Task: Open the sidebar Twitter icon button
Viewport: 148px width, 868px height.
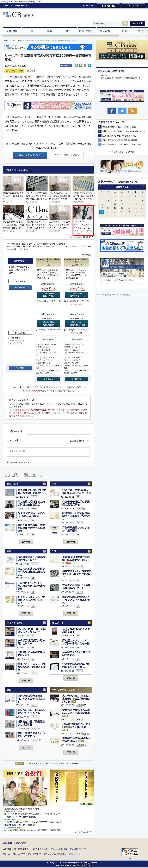Action: coord(122,111)
